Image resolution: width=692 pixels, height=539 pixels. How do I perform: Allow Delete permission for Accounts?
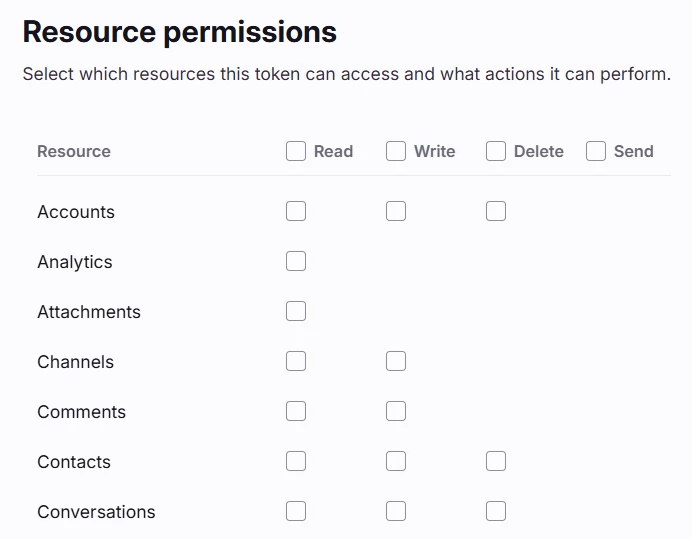(x=496, y=211)
